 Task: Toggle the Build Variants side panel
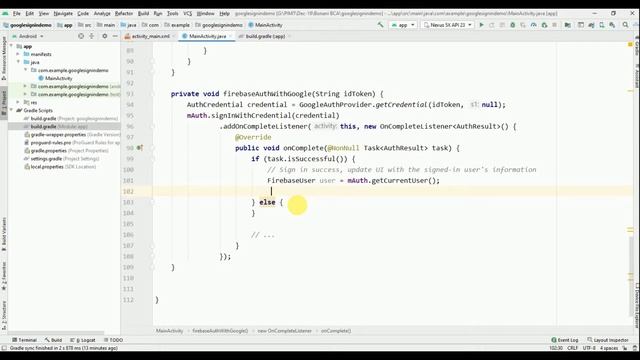point(4,233)
